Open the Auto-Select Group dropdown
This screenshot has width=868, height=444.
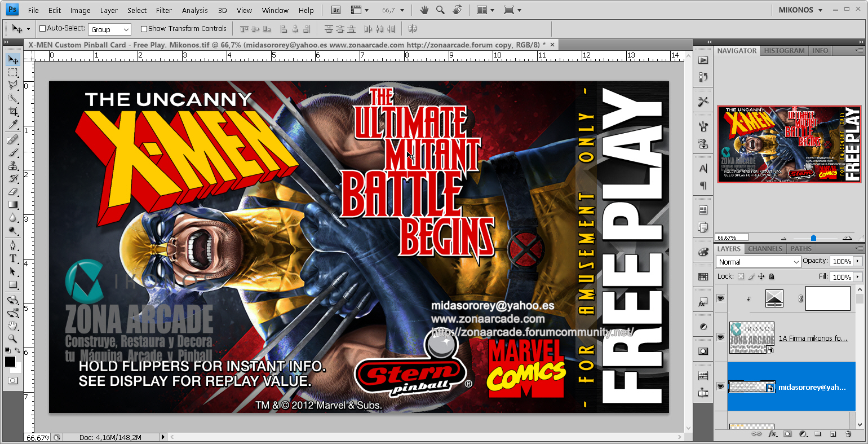110,29
